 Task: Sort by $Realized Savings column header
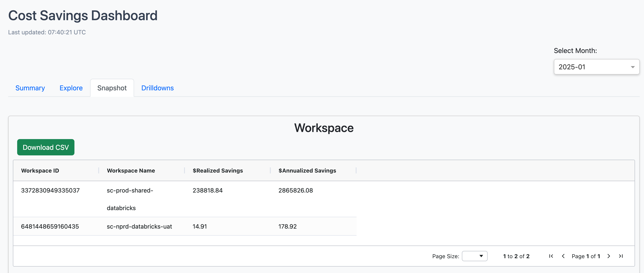[218, 170]
